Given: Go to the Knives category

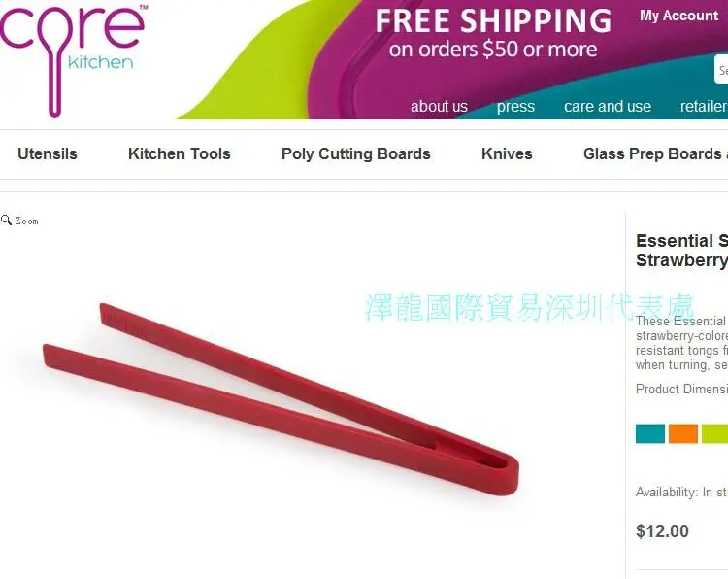Looking at the screenshot, I should click(507, 153).
